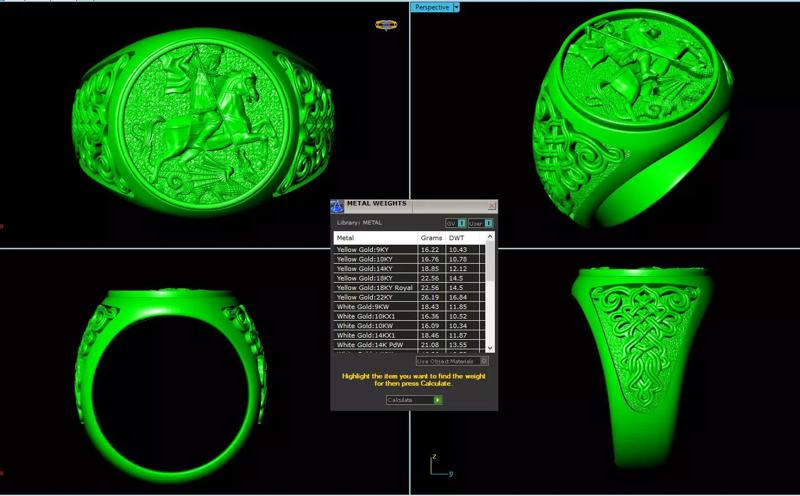Click the 26.19 grams cell
The height and width of the screenshot is (496, 800).
pos(432,297)
